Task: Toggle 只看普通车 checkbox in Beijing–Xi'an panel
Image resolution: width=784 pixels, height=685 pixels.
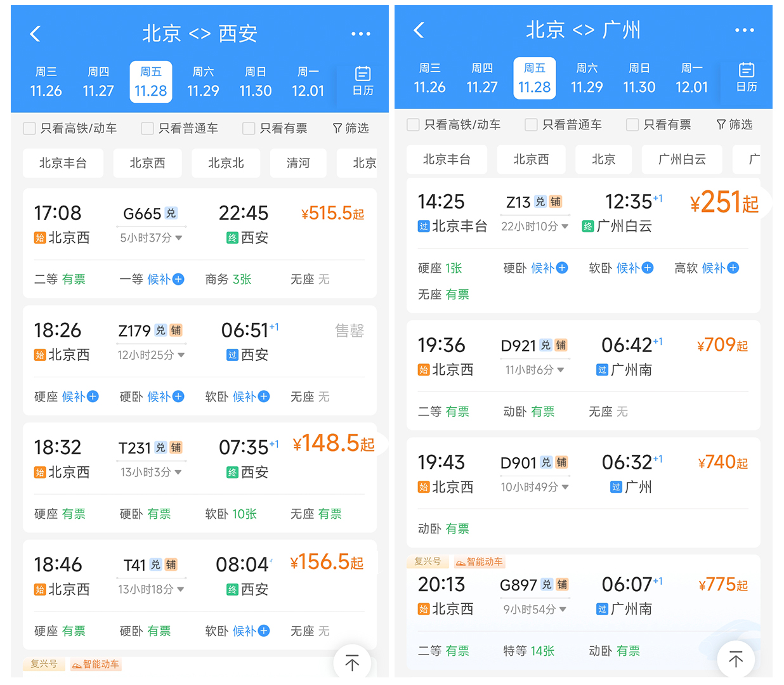Action: click(147, 129)
